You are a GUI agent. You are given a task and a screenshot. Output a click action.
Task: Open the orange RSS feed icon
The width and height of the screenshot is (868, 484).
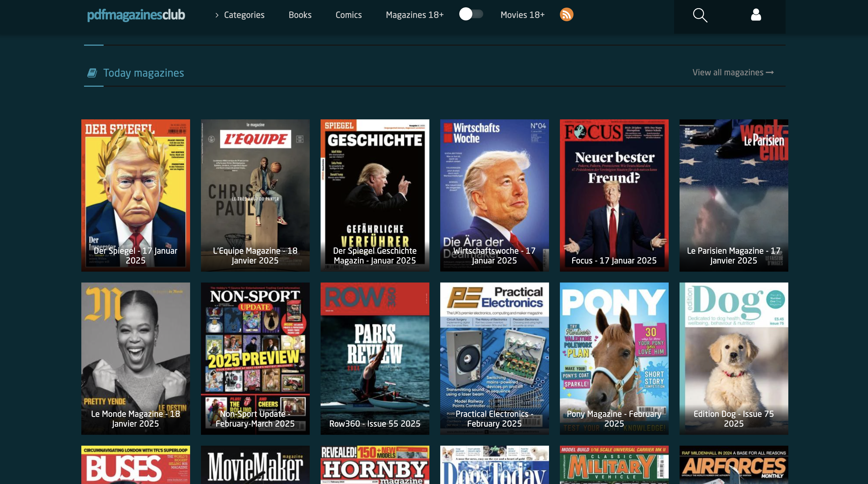(x=566, y=14)
